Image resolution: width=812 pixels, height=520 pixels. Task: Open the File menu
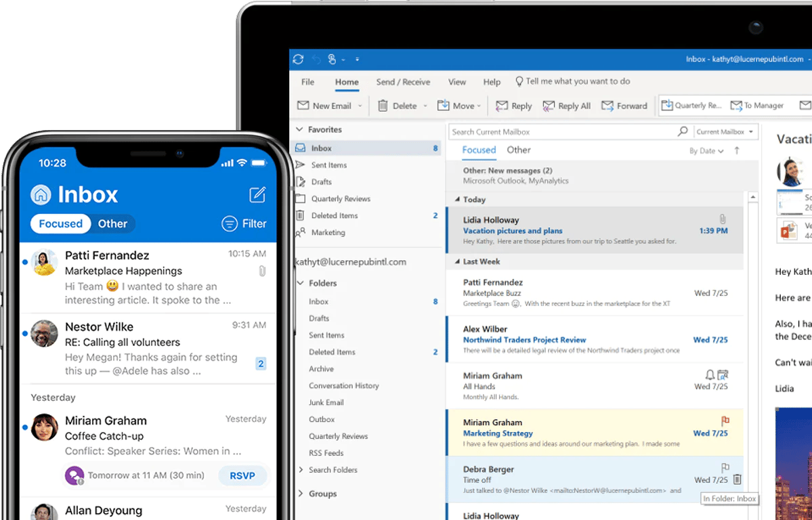[307, 82]
